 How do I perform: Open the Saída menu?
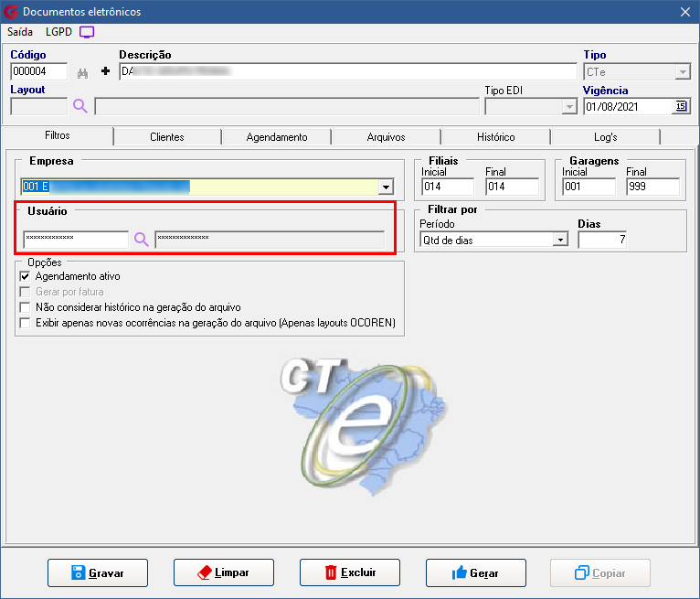(x=20, y=32)
